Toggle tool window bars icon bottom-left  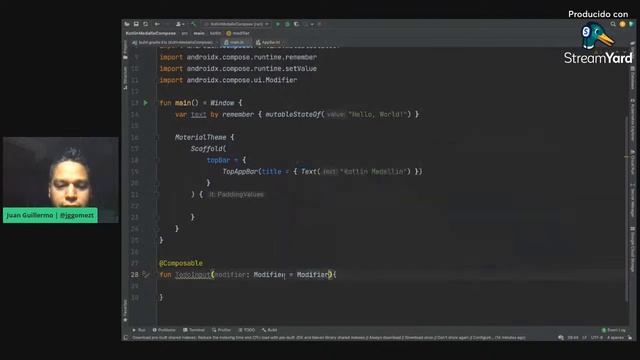coord(126,338)
